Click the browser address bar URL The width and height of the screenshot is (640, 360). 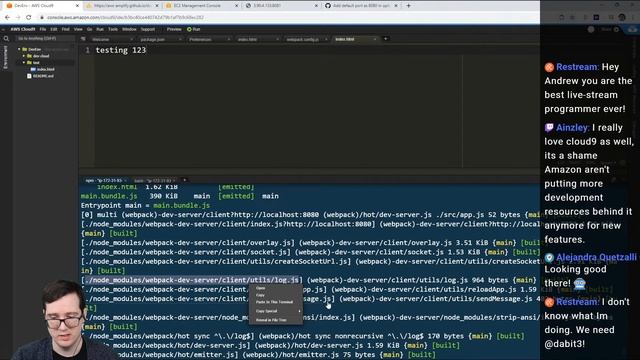[125, 18]
